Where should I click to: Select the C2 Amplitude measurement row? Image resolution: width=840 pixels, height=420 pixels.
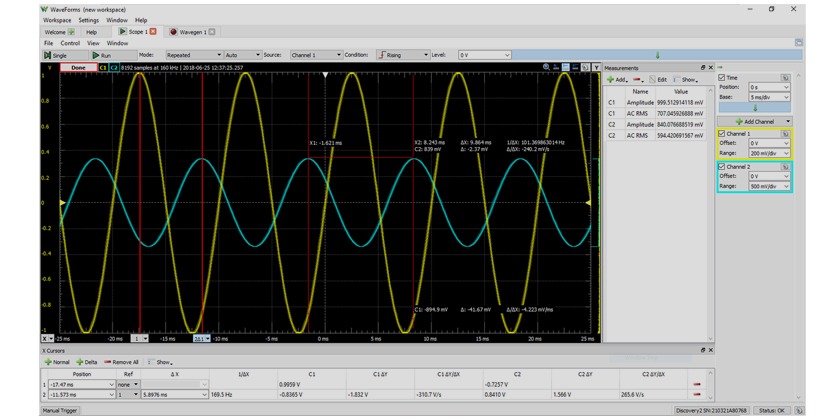[x=655, y=124]
